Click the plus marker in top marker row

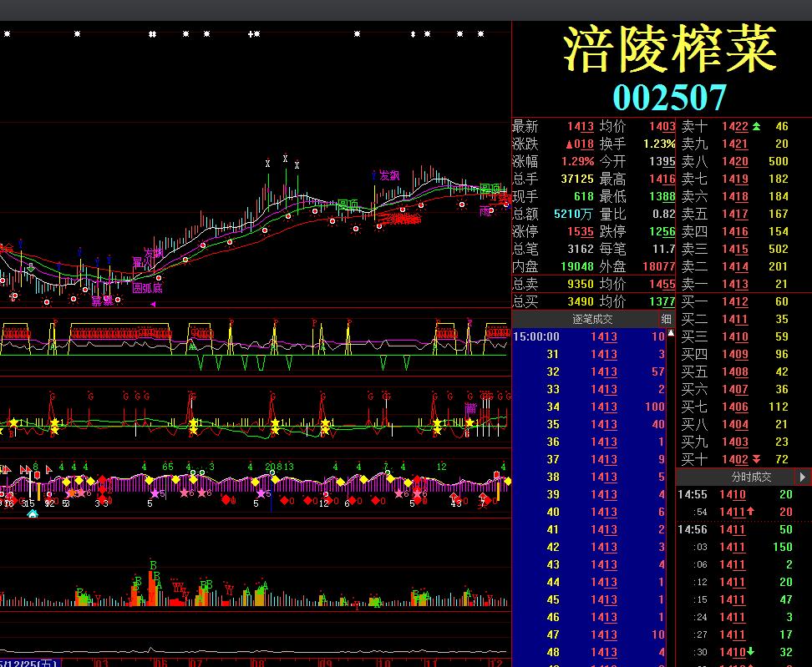(250, 34)
